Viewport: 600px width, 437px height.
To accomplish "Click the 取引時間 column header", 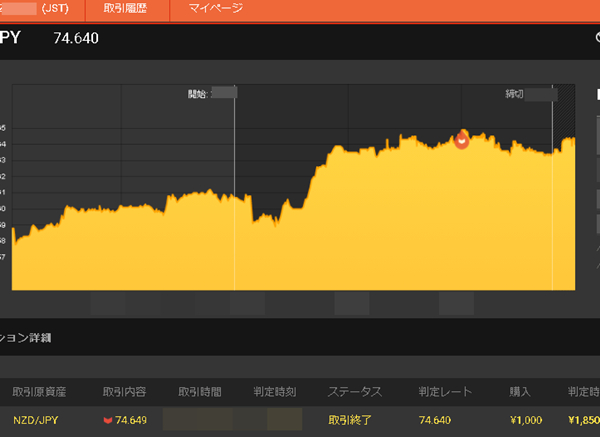I will 200,392.
